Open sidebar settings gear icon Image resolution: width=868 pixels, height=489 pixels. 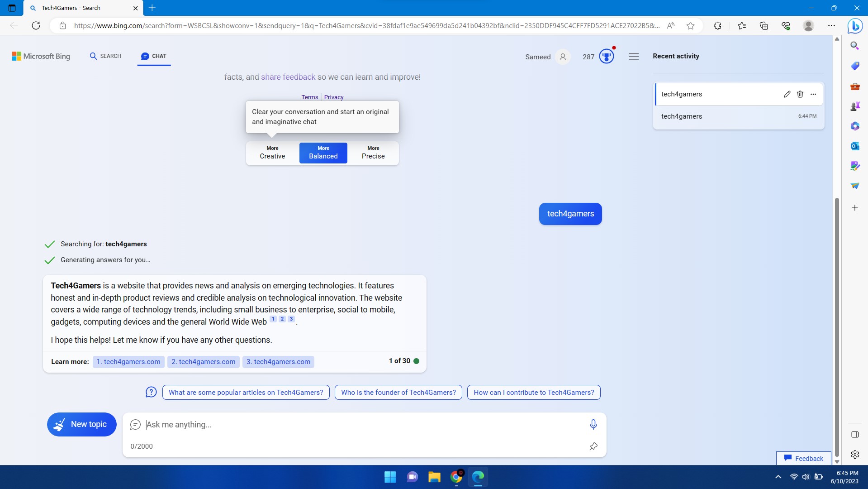tap(854, 454)
